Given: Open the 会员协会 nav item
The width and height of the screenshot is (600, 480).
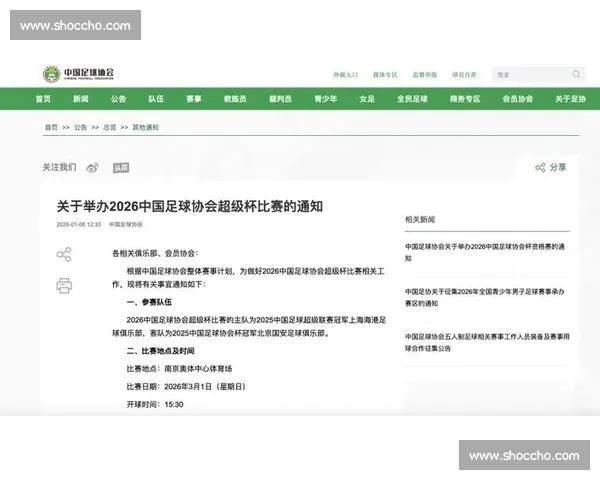Looking at the screenshot, I should click(518, 99).
